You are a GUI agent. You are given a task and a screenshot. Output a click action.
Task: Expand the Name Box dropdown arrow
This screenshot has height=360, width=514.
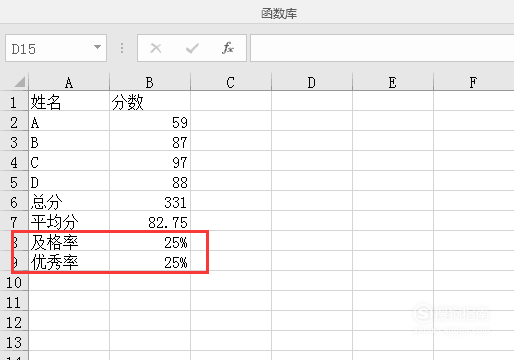(x=97, y=47)
